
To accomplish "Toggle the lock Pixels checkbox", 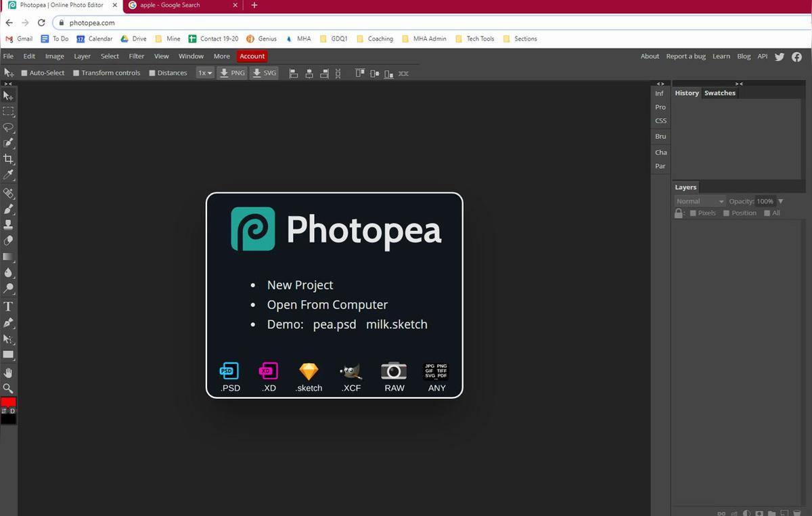I will pos(693,213).
